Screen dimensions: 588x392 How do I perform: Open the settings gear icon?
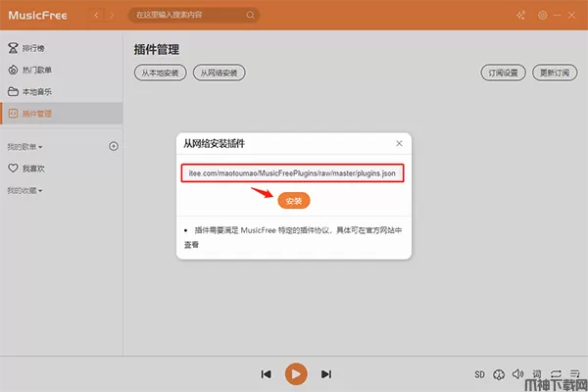[543, 16]
